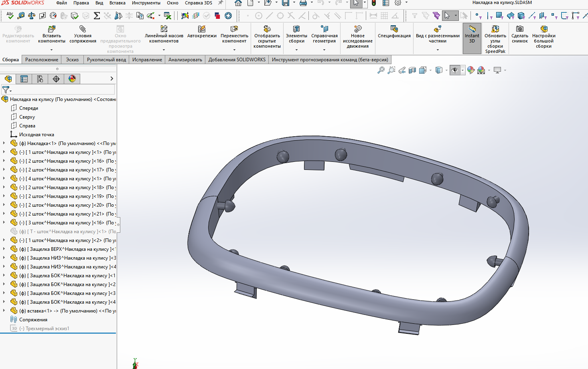Expand the Накладка<1> tree node
The width and height of the screenshot is (588, 369).
click(x=4, y=143)
